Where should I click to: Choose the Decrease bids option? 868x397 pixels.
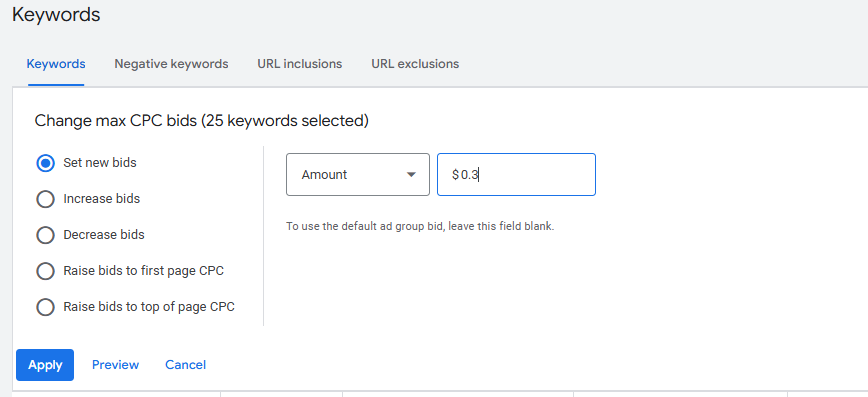click(45, 235)
